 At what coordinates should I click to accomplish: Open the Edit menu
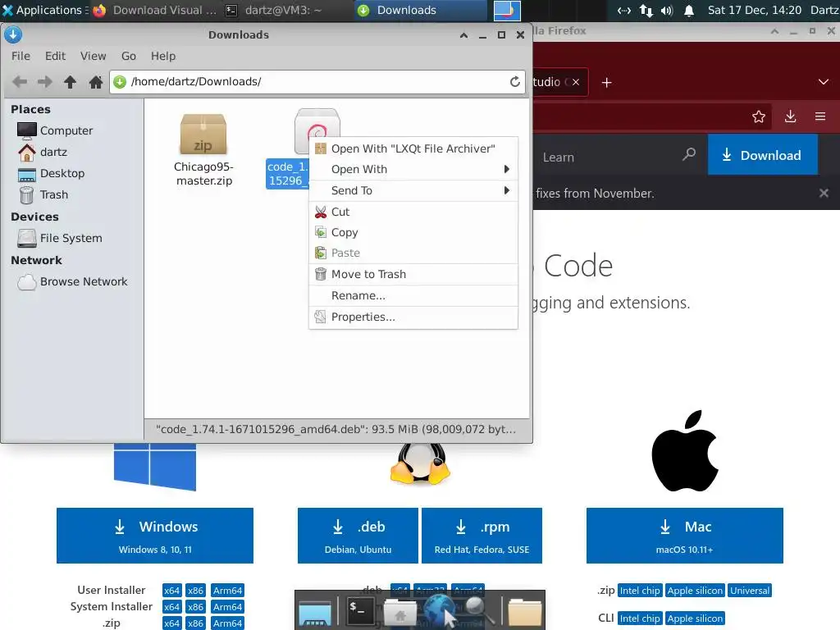55,56
